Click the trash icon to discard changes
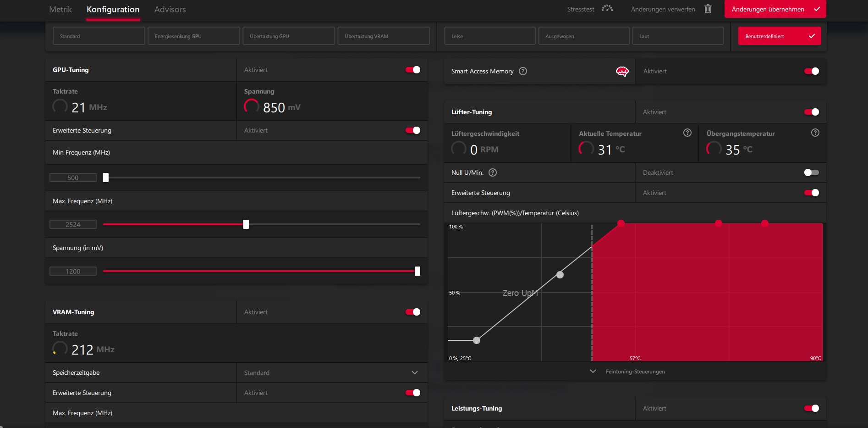868x428 pixels. coord(708,9)
